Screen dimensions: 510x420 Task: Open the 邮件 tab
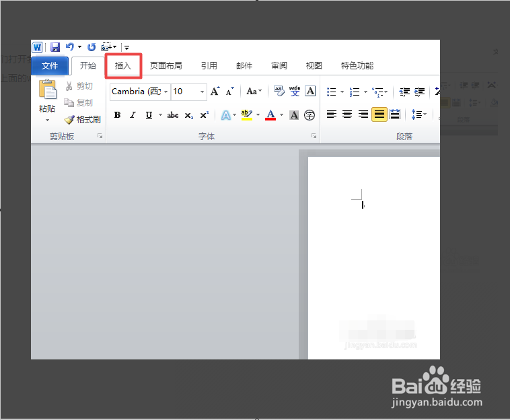pyautogui.click(x=244, y=66)
